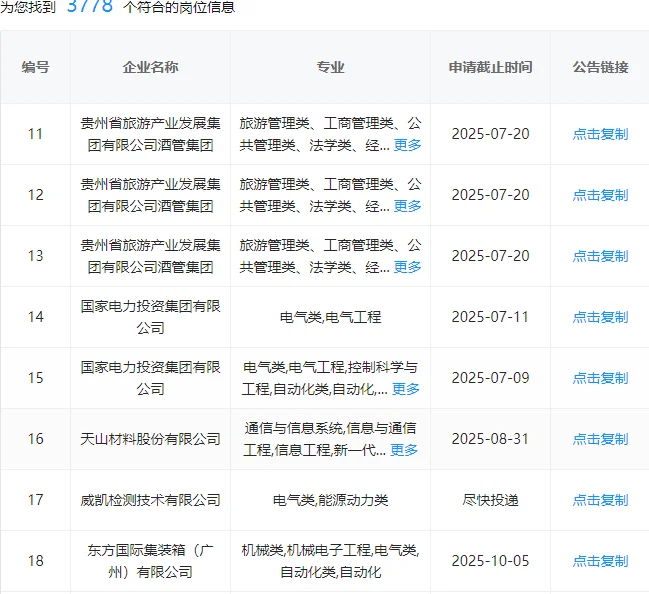The height and width of the screenshot is (594, 649).
Task: Select the 3778 result count
Action: [90, 6]
